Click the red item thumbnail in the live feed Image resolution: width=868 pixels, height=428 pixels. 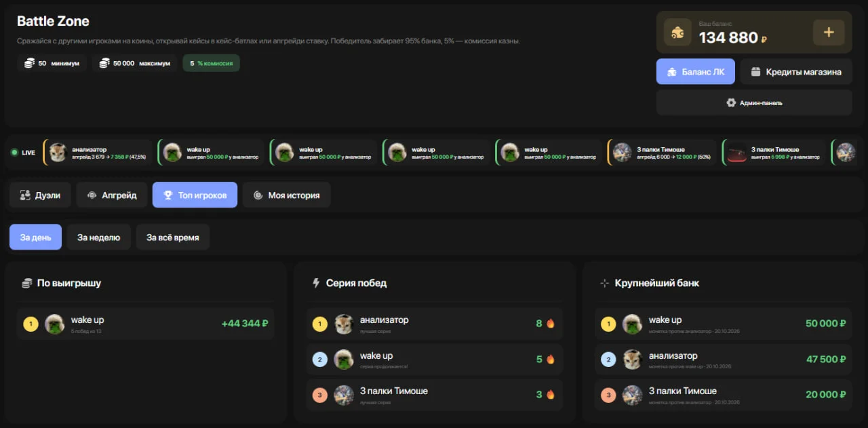pos(736,153)
